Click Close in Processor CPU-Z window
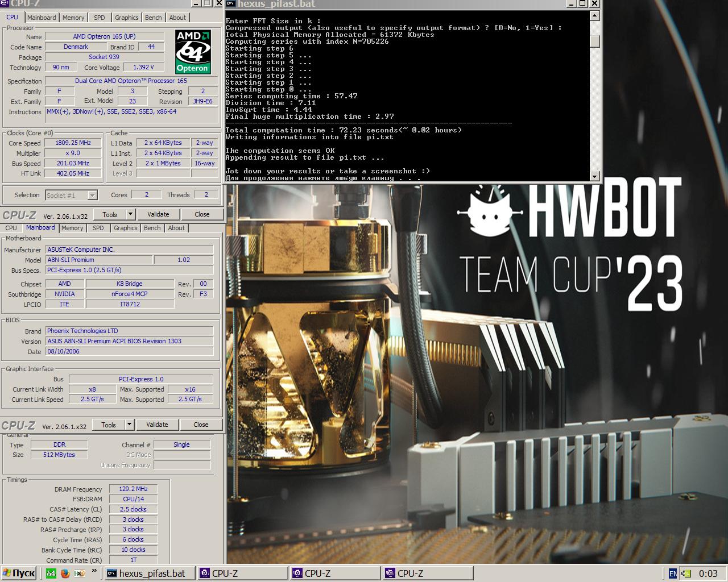728x582 pixels. [x=202, y=214]
